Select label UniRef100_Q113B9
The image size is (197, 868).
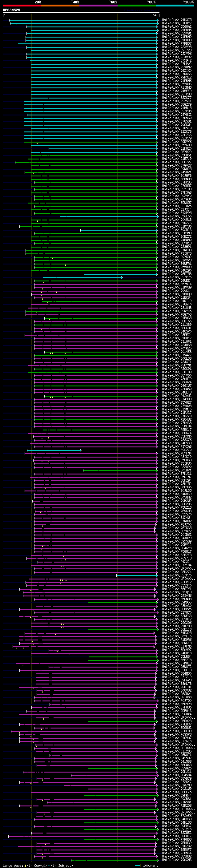coord(177,325)
